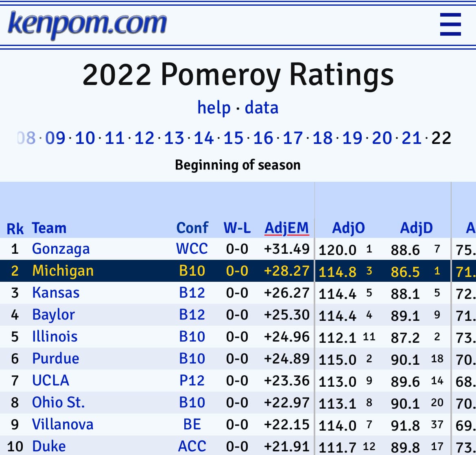Select the 09 season year
Image resolution: width=476 pixels, height=455 pixels.
55,138
